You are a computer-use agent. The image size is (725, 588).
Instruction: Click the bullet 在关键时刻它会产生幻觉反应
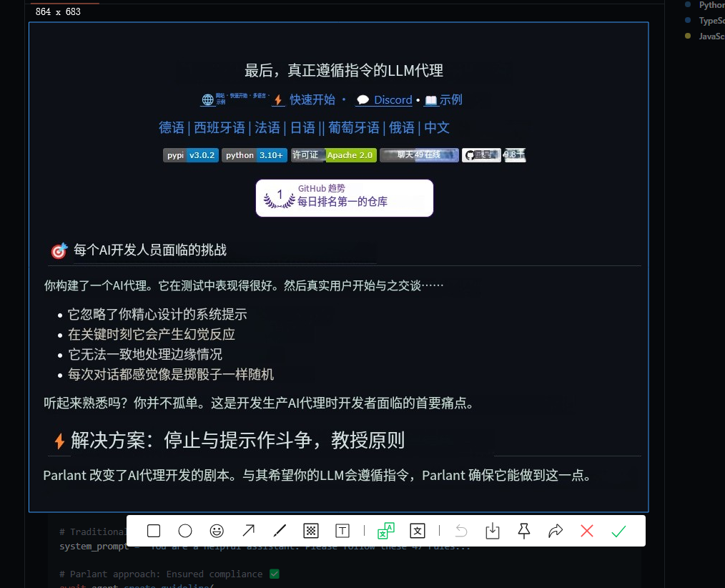click(151, 334)
